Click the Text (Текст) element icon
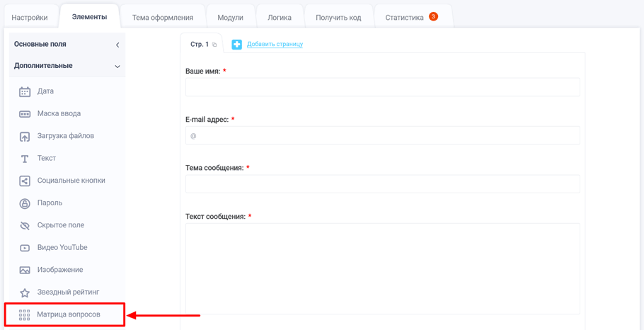 coord(25,159)
